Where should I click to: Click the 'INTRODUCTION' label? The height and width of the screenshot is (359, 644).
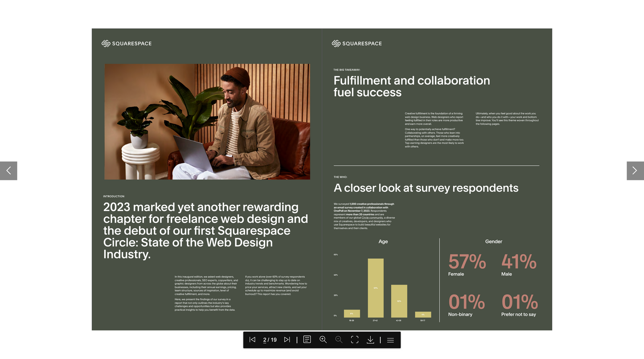click(x=114, y=196)
